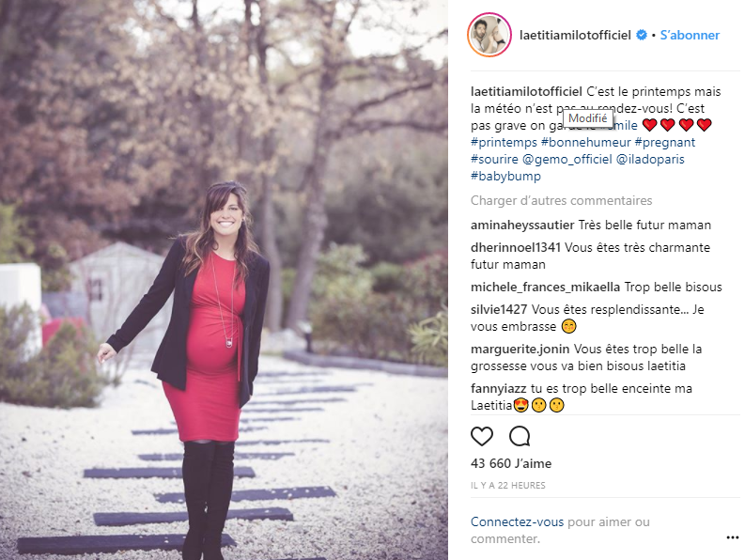Open the laetitiamilotofficiel profile avatar
Image resolution: width=745 pixels, height=560 pixels.
coord(489,35)
